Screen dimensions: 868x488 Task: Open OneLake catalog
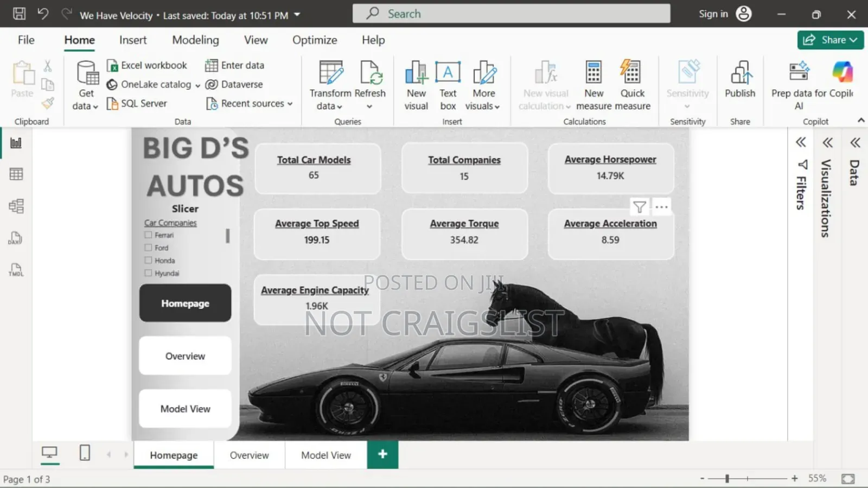tap(150, 84)
